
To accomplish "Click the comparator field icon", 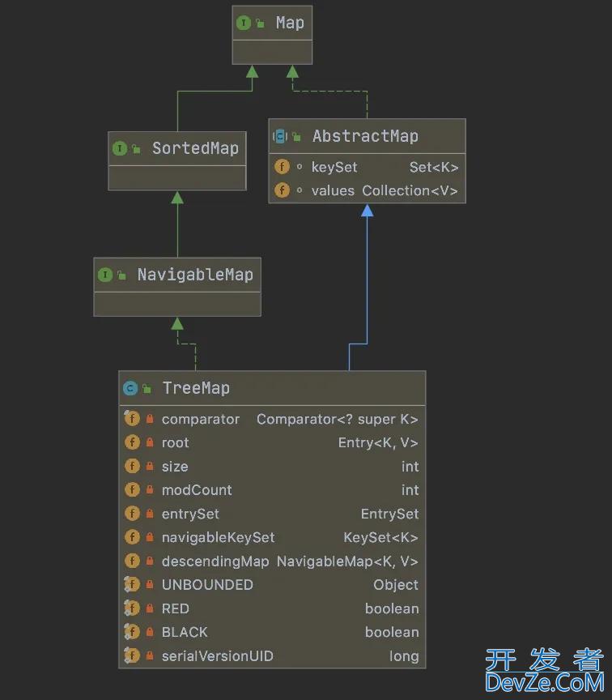I will tap(132, 419).
